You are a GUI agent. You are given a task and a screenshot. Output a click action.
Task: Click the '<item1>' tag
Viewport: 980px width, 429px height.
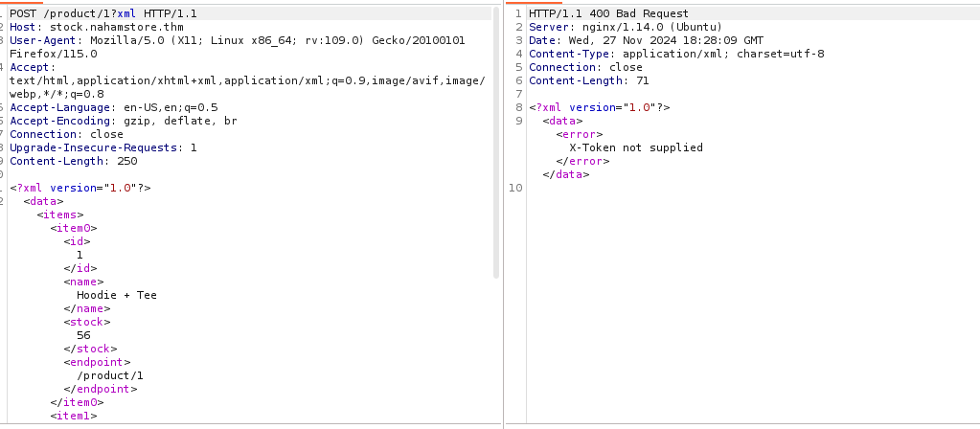click(74, 417)
